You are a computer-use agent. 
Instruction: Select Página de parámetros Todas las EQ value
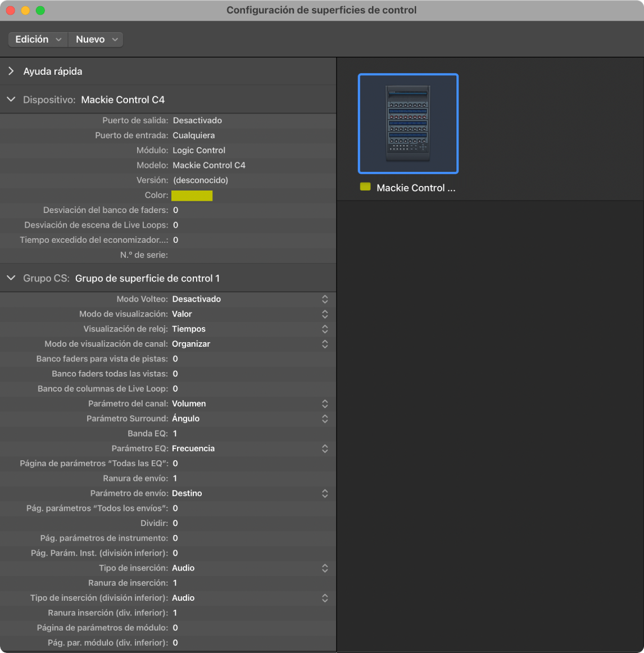(x=175, y=463)
